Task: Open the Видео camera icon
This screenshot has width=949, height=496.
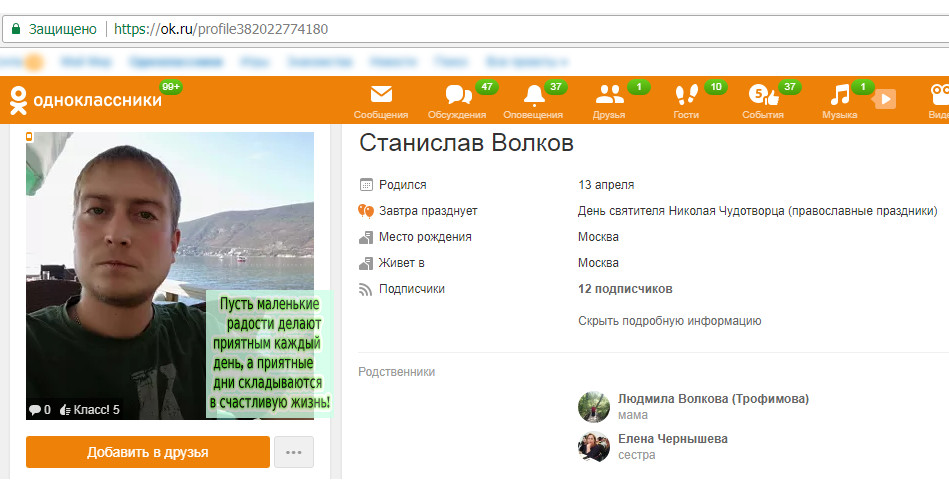Action: (x=939, y=95)
